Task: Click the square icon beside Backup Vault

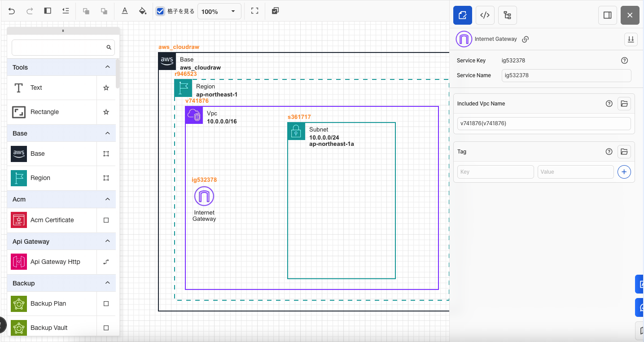Action: pos(106,328)
